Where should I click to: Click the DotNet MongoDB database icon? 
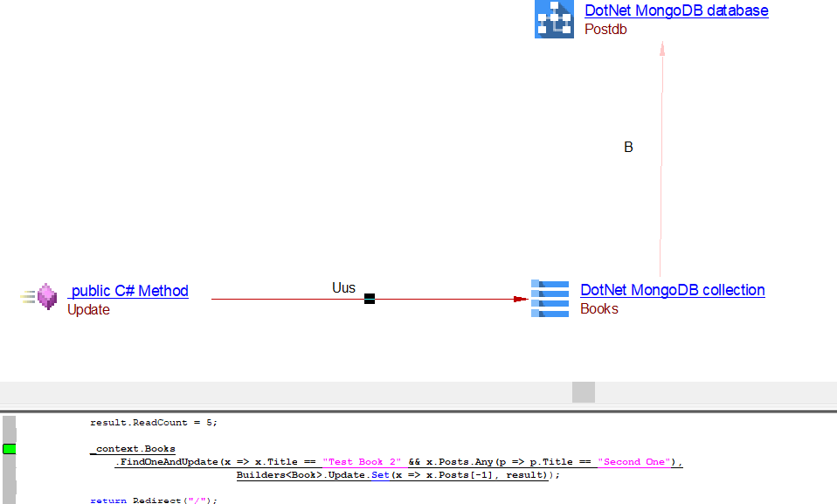(x=554, y=19)
